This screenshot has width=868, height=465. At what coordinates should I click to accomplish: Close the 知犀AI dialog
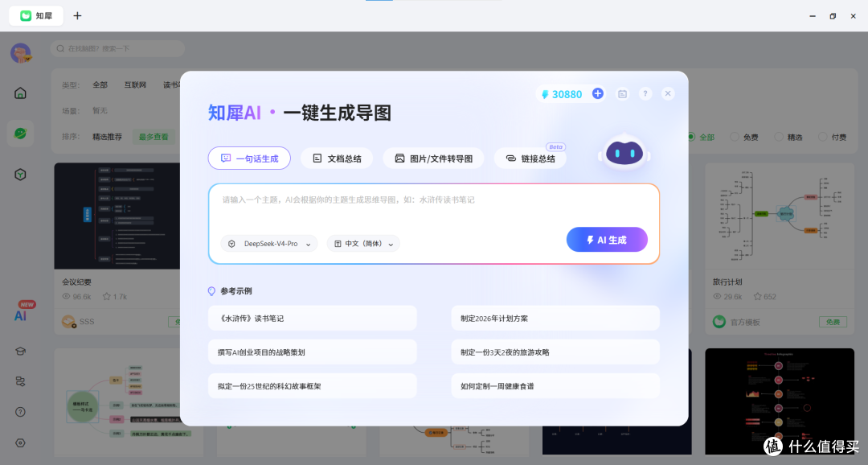[x=668, y=93]
